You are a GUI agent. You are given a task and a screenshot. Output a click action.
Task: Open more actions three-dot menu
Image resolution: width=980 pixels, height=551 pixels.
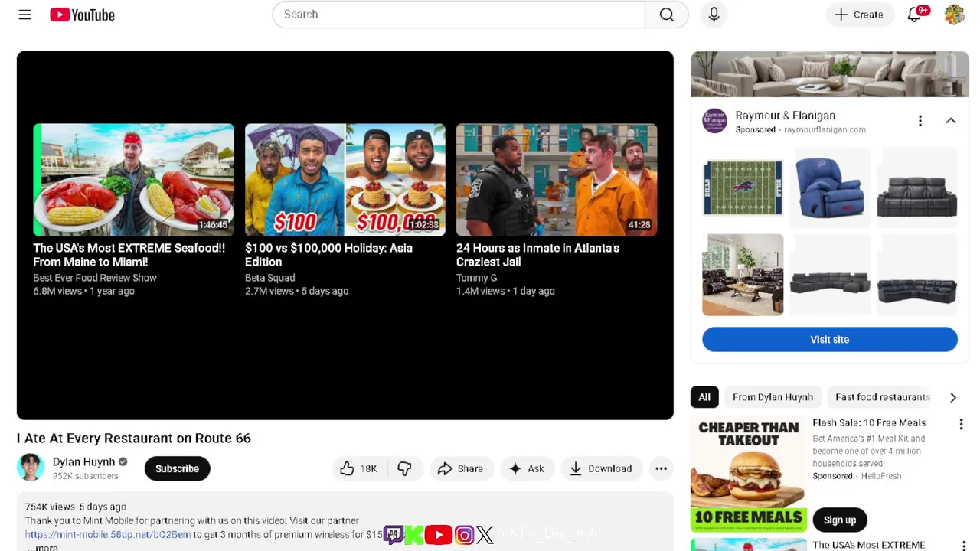coord(661,468)
